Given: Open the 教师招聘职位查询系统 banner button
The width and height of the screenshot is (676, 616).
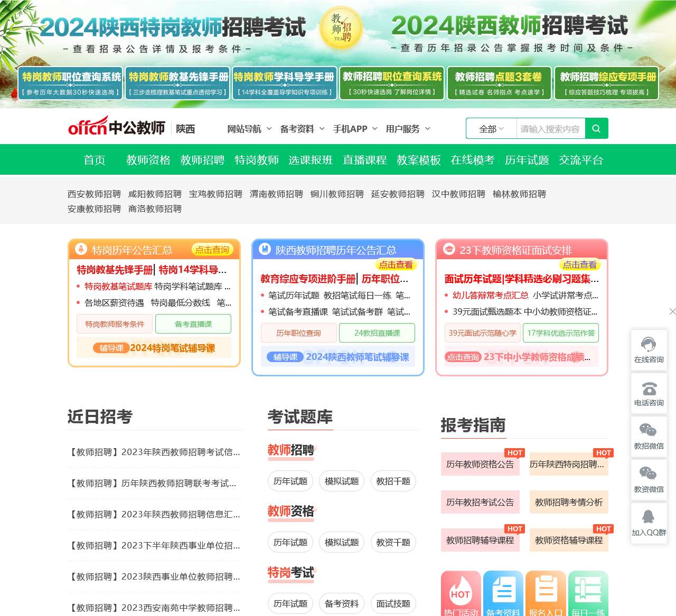Looking at the screenshot, I should 392,82.
